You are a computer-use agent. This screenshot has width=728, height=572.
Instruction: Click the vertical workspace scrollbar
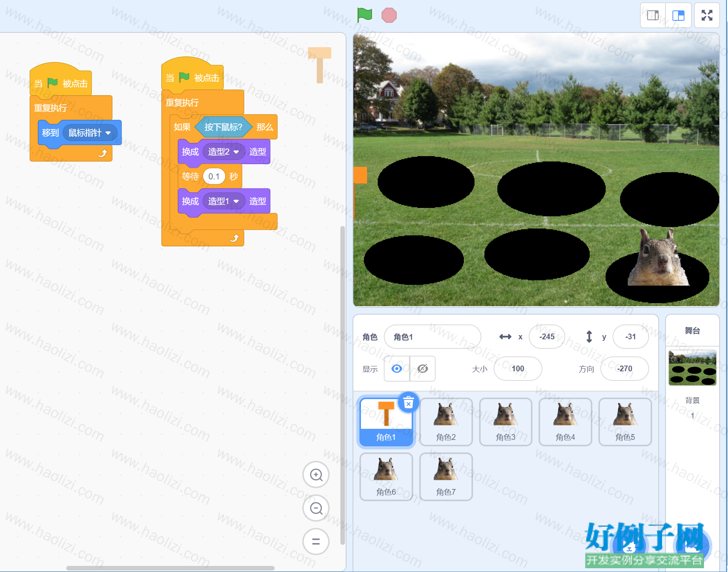pos(342,385)
